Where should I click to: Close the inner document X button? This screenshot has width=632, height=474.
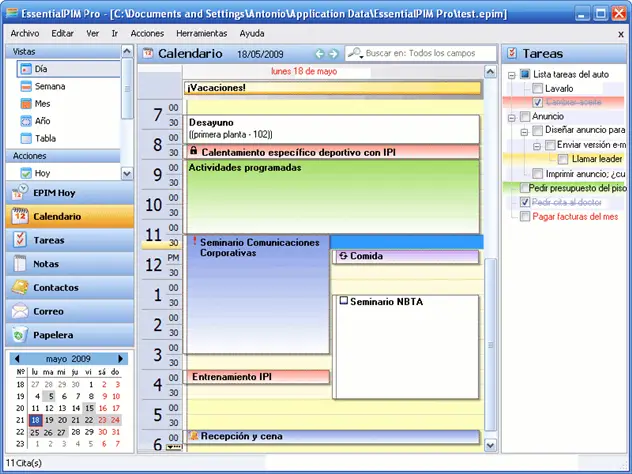pos(621,34)
